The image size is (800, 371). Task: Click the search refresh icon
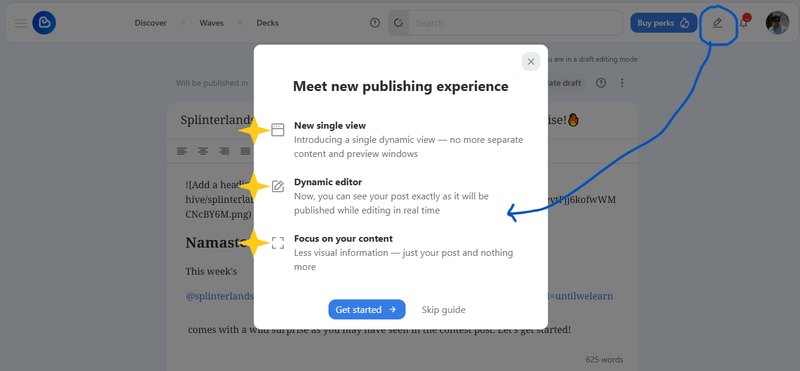click(398, 23)
